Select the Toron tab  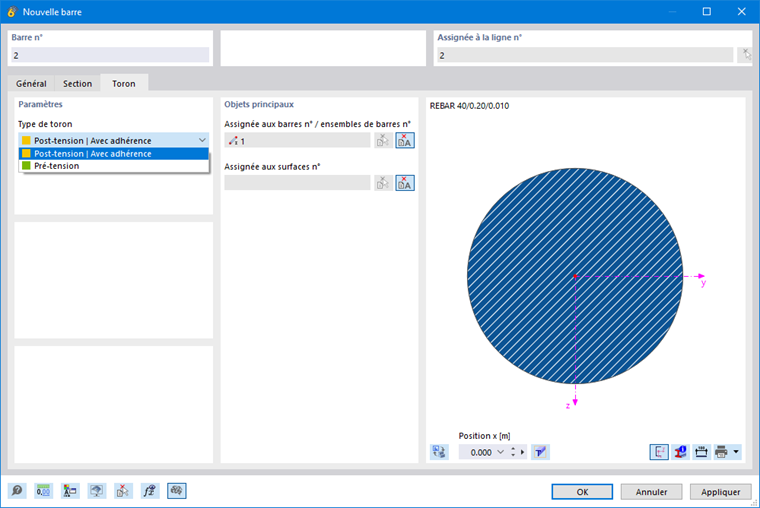(x=124, y=83)
